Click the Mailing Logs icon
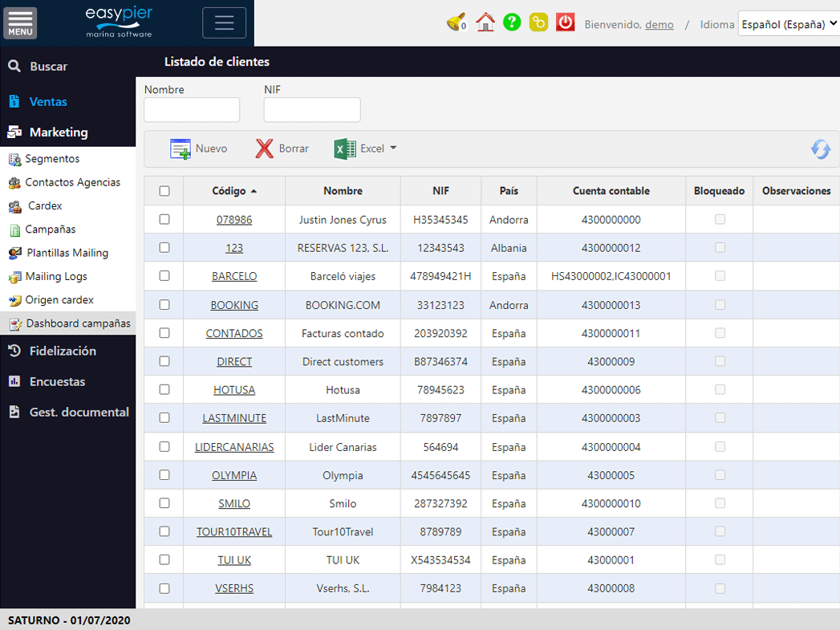Viewport: 840px width, 630px height. pyautogui.click(x=15, y=277)
